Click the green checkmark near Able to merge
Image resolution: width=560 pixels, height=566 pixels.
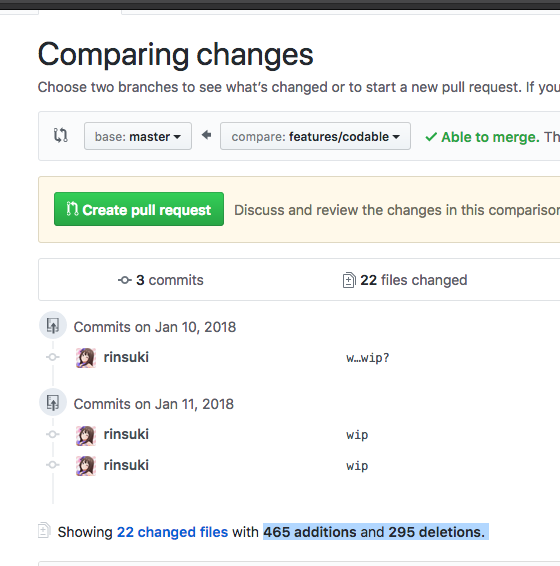coord(431,137)
